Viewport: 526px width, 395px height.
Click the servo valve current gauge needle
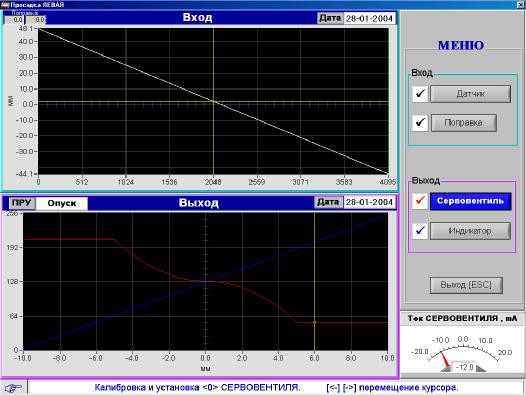(x=444, y=359)
